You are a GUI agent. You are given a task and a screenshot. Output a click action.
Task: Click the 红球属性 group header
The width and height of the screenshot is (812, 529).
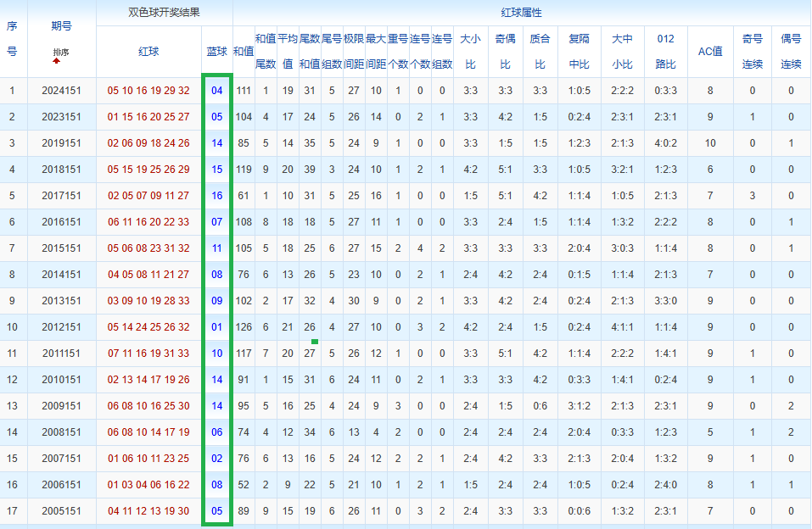[x=522, y=13]
